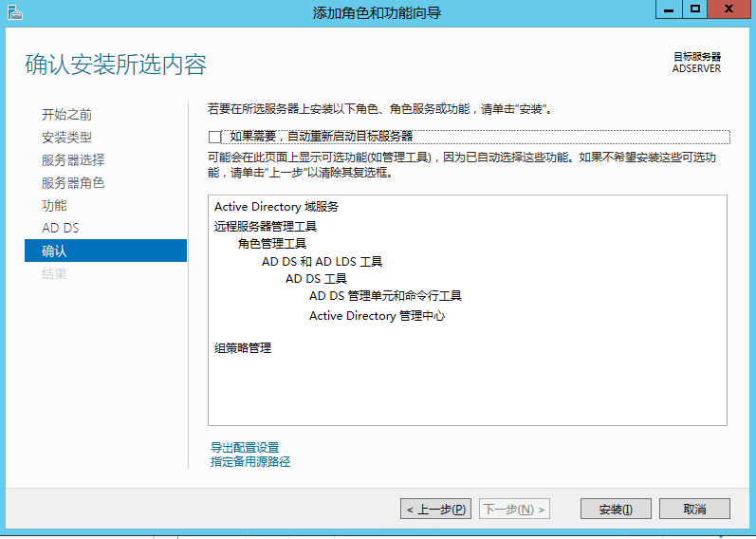Maximize the wizard window
The width and height of the screenshot is (756, 539).
point(694,9)
